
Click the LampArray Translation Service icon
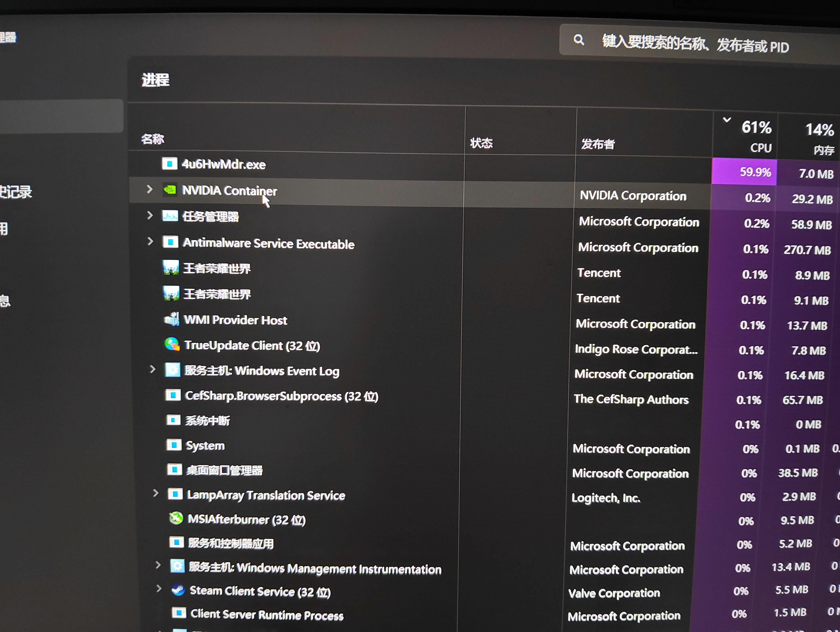pyautogui.click(x=175, y=494)
